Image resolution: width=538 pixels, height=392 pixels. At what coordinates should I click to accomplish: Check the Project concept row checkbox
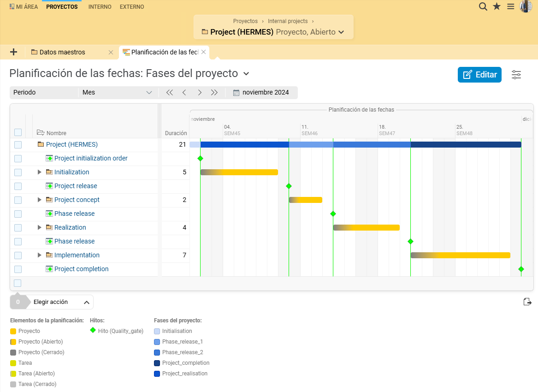(18, 200)
